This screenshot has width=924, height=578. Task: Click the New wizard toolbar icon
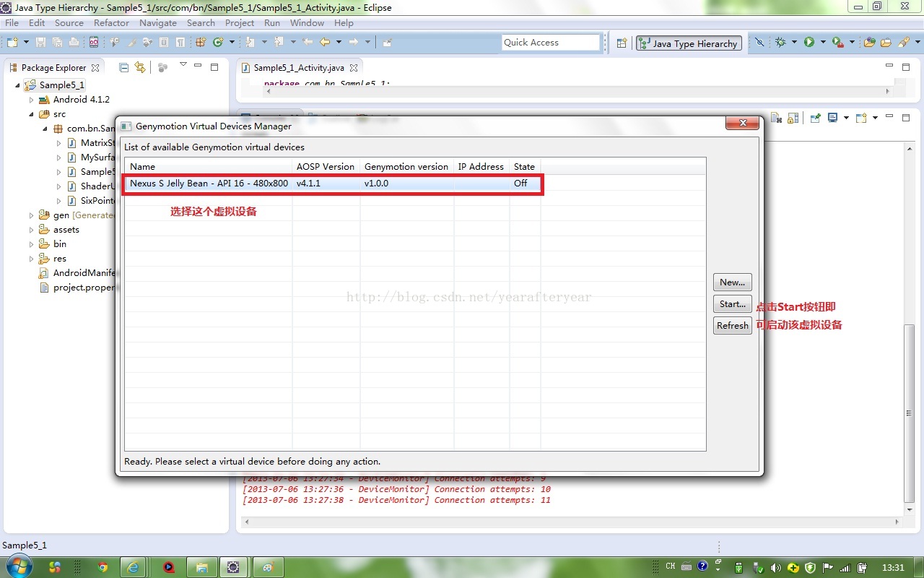[x=12, y=42]
